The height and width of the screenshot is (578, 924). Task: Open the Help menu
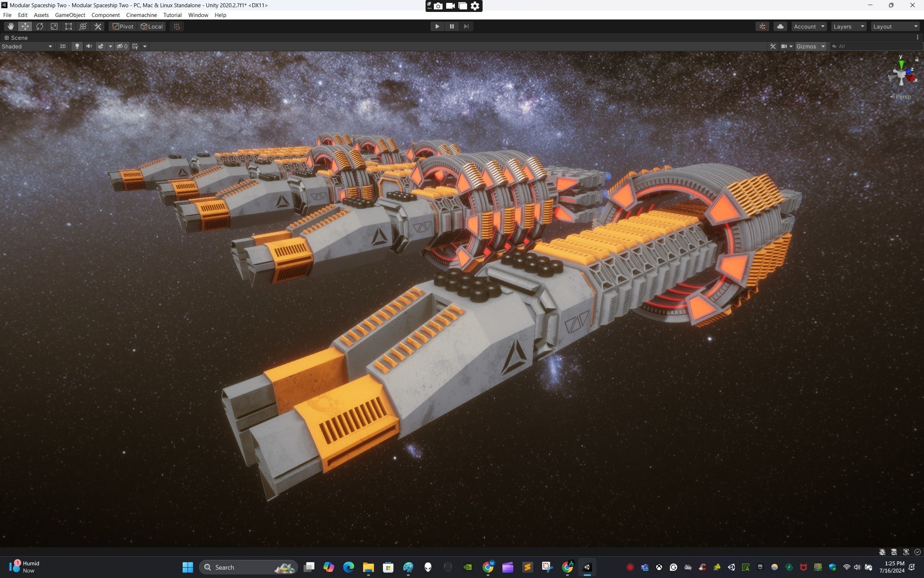(x=220, y=15)
